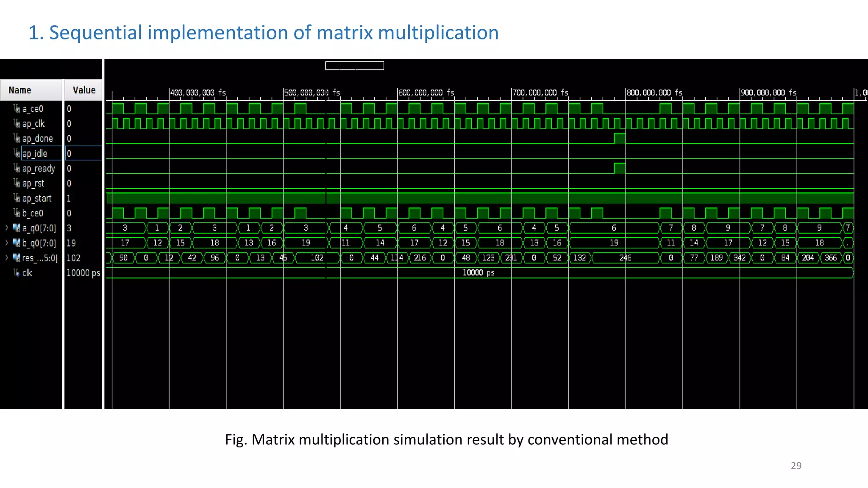868x488 pixels.
Task: Click the ap_ready signal icon
Action: pyautogui.click(x=17, y=168)
